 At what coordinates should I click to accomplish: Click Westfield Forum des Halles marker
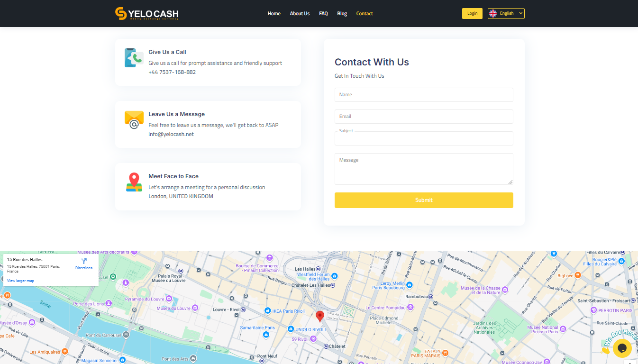pos(335,276)
